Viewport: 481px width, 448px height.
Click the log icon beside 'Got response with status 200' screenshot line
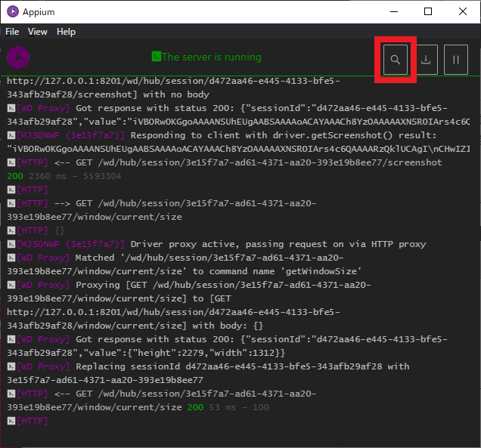click(x=11, y=108)
